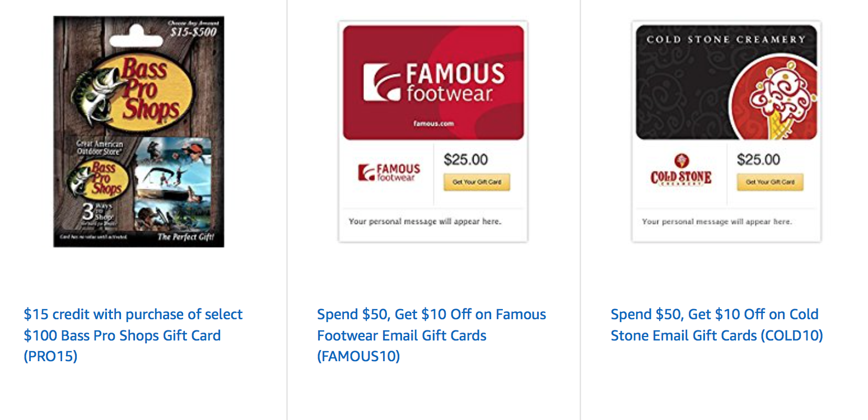Click "The Perfect Gift!" text on Bass Pro card
The image size is (868, 420).
pos(185,237)
